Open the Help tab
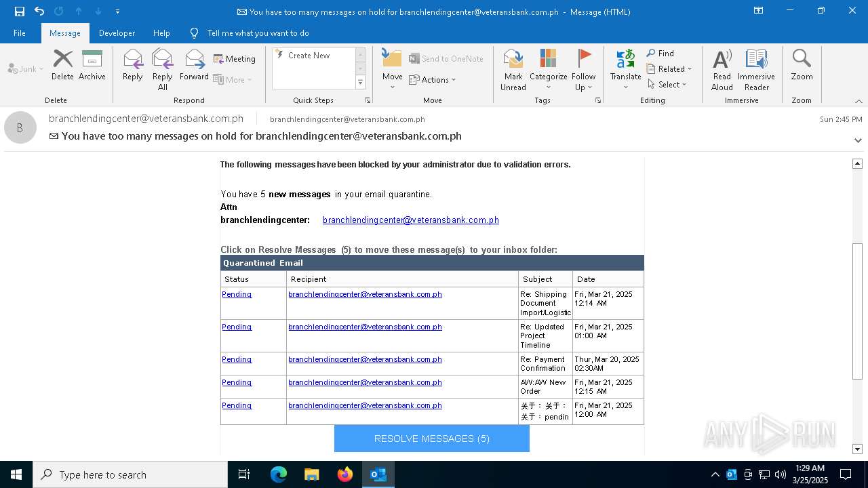Screen dimensions: 868x488 (161, 33)
